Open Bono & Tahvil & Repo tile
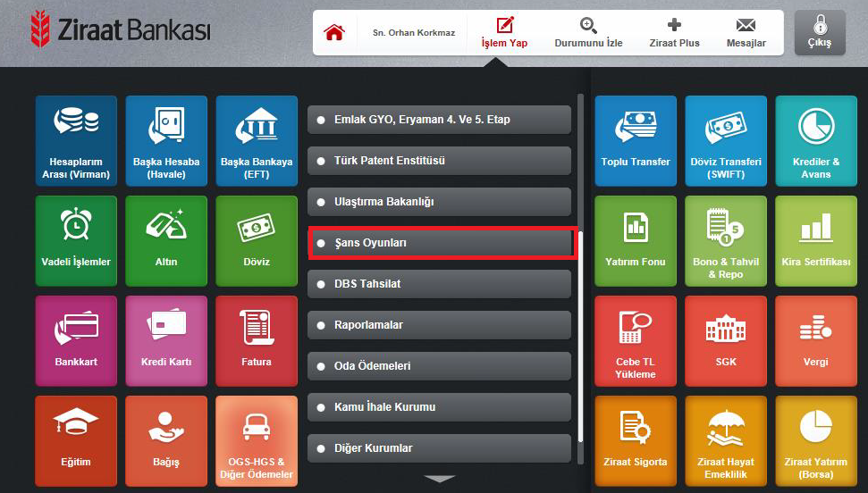The height and width of the screenshot is (493, 868). 726,241
